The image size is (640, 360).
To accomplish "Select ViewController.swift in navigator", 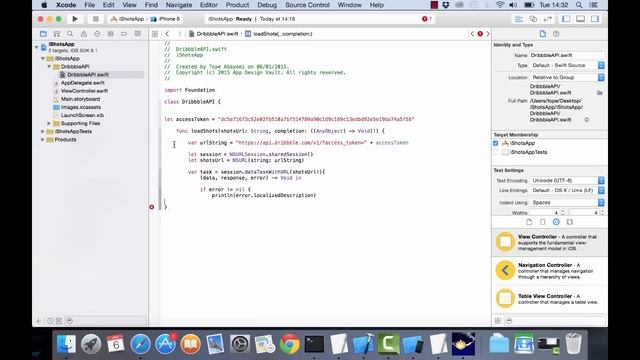I will tap(84, 91).
